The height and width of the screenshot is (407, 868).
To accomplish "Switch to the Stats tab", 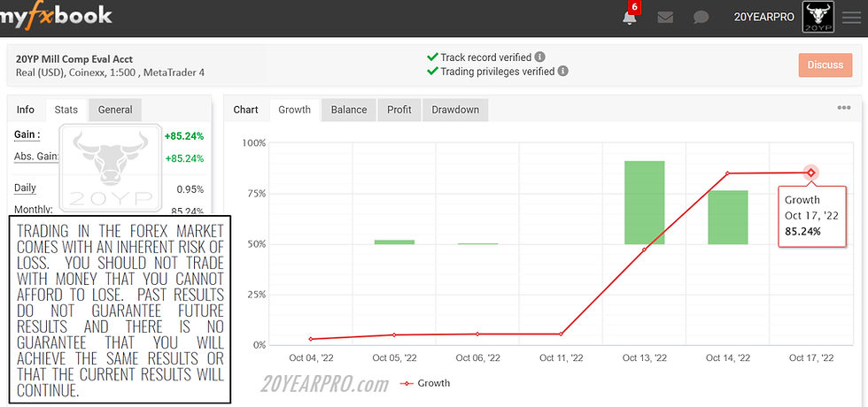I will coord(66,110).
